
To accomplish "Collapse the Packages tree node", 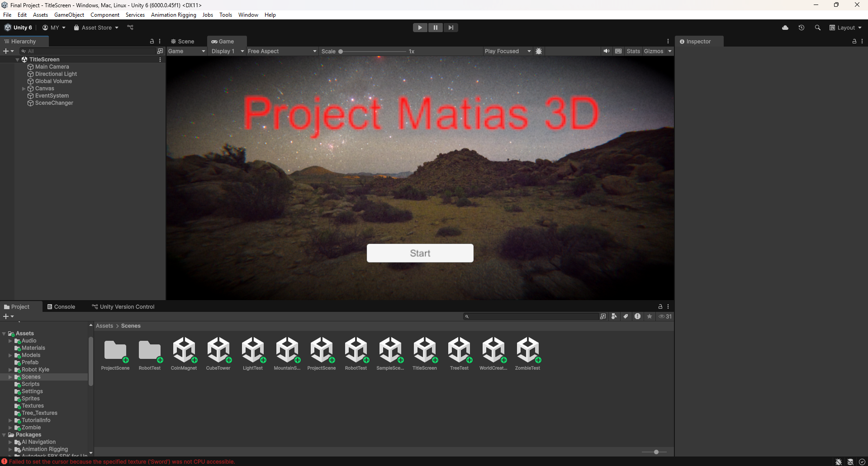I will click(x=4, y=435).
